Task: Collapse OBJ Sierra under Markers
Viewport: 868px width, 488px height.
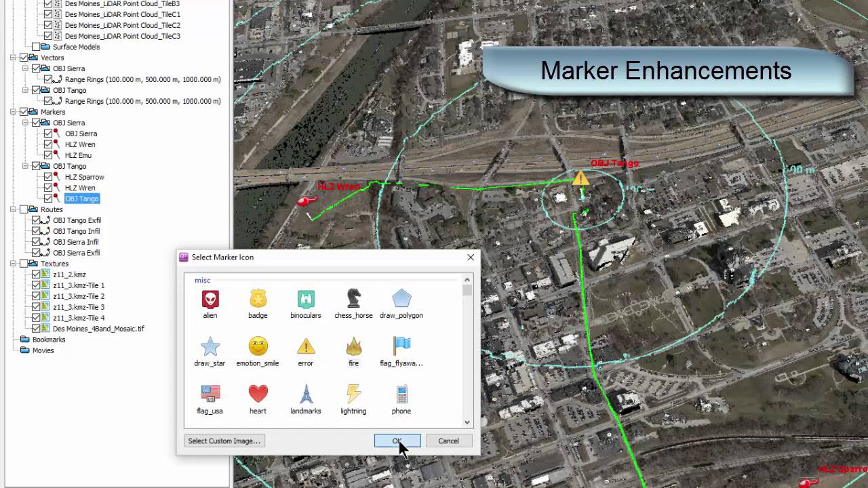Action: click(25, 123)
